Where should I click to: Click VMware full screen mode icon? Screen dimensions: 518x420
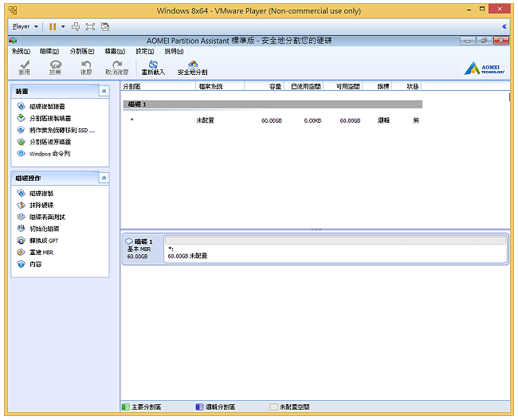(x=90, y=27)
